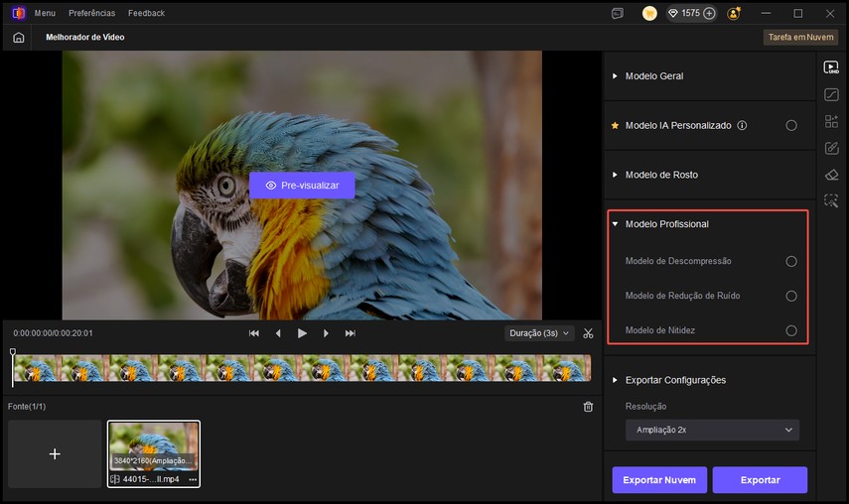Click the 1575 credits counter
The image size is (849, 504).
click(690, 13)
